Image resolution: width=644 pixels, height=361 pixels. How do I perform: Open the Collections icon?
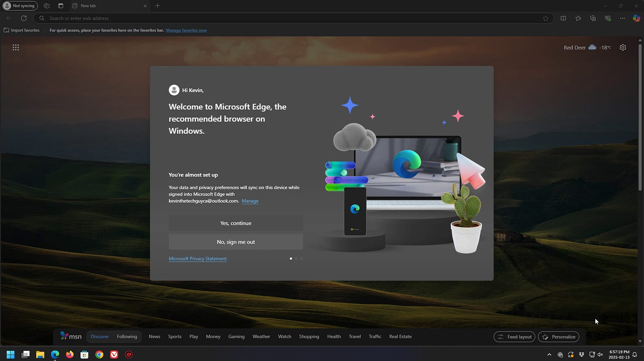593,18
